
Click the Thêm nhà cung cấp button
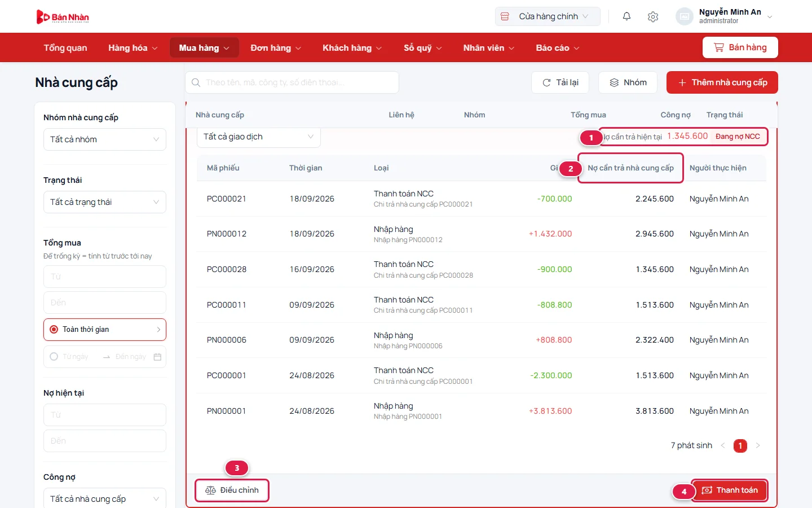(722, 82)
